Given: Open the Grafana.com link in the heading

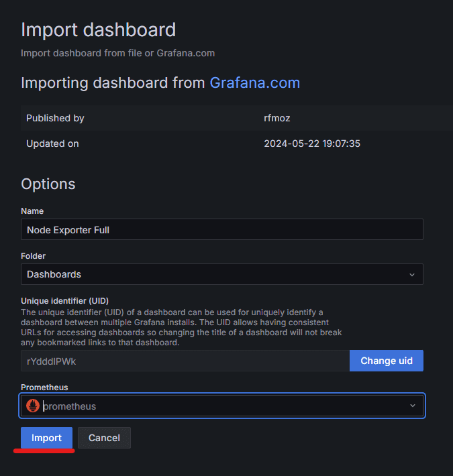Looking at the screenshot, I should tap(254, 83).
